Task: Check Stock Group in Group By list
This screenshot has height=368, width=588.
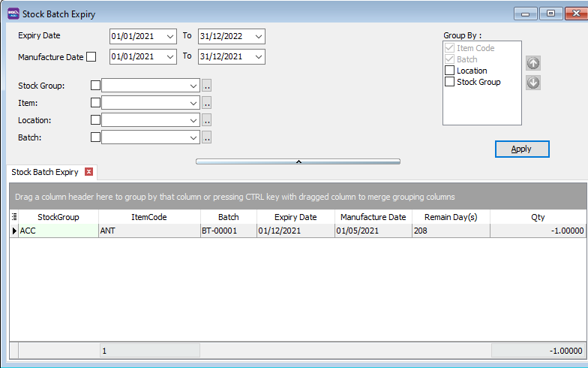Action: point(450,82)
